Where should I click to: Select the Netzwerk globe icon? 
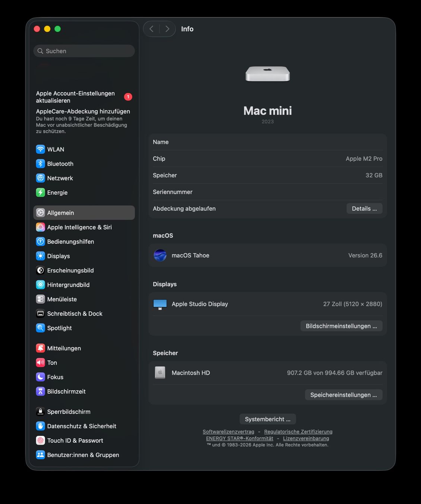coord(40,178)
